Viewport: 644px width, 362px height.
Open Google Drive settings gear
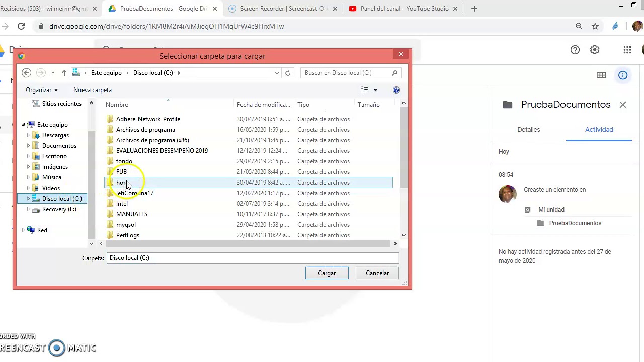click(595, 50)
